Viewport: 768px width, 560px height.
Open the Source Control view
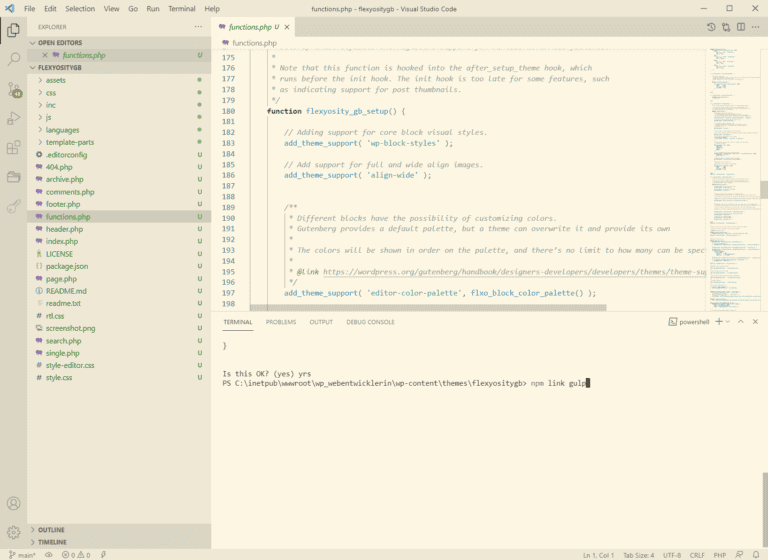(13, 90)
